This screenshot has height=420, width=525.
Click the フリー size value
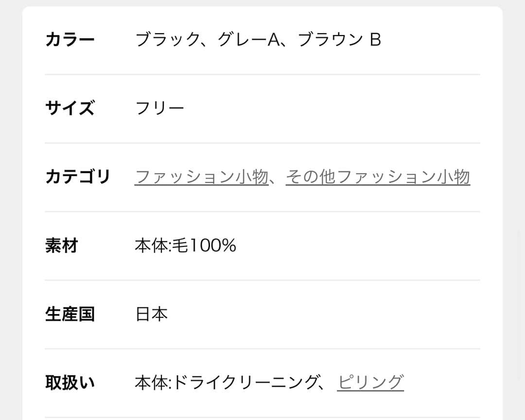(159, 108)
